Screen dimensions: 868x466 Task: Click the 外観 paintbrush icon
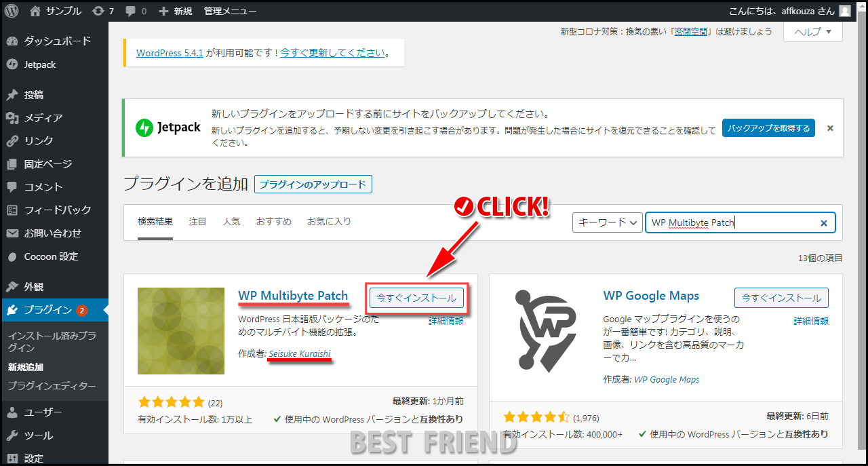pyautogui.click(x=12, y=287)
